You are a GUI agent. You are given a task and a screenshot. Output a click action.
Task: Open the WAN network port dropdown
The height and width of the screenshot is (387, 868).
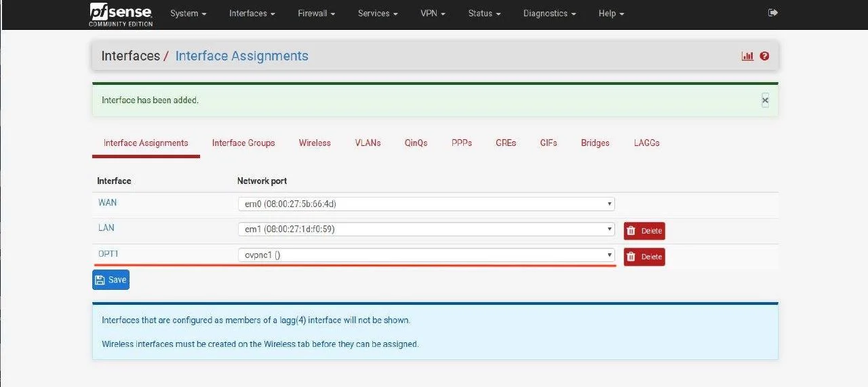coord(426,204)
